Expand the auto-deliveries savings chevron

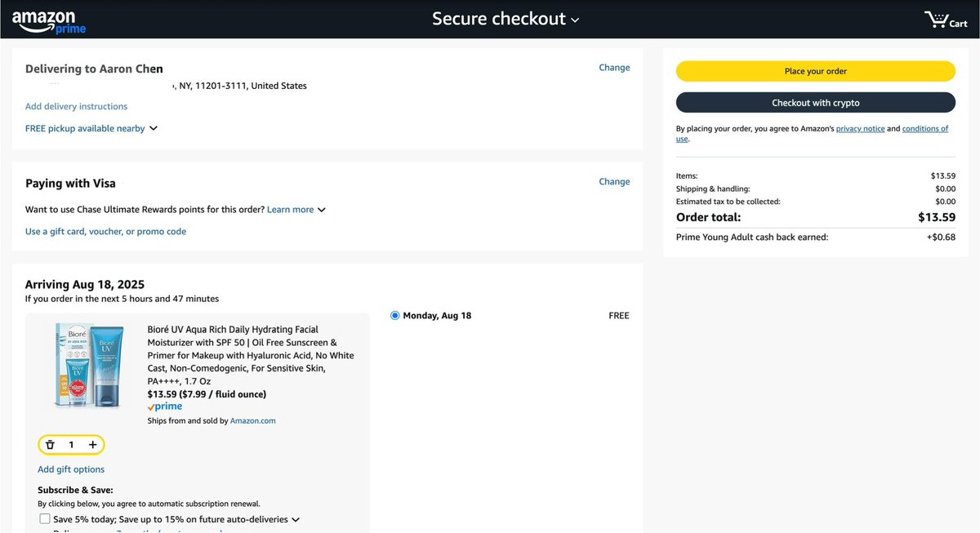coord(296,520)
